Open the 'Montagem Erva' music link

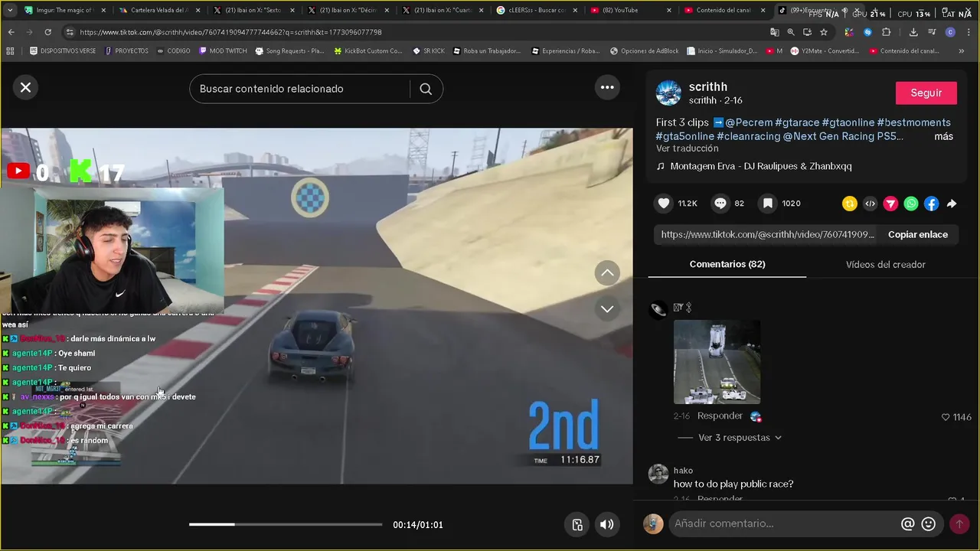click(761, 166)
